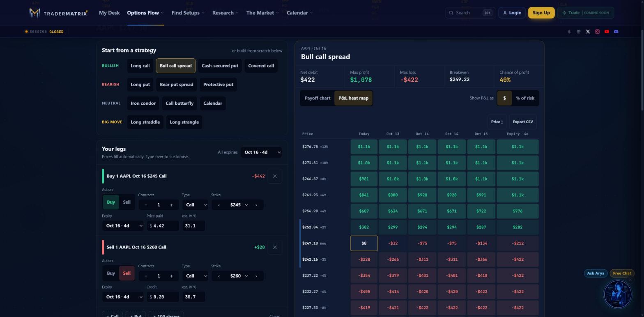Open the Discord social link
Screen dimensions: 644x317
pyautogui.click(x=616, y=32)
